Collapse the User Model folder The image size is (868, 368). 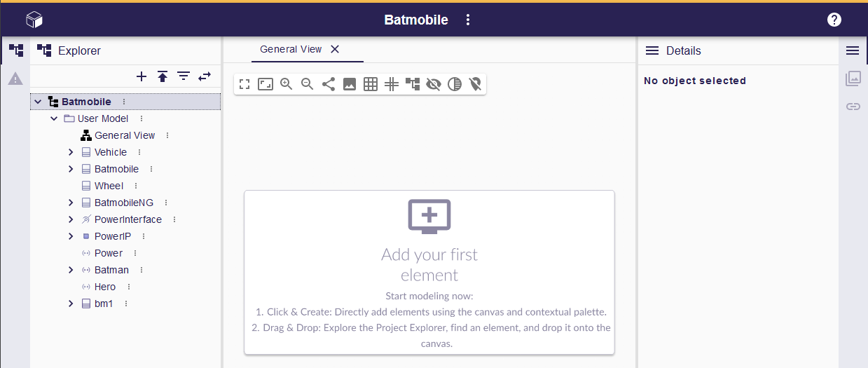tap(54, 118)
